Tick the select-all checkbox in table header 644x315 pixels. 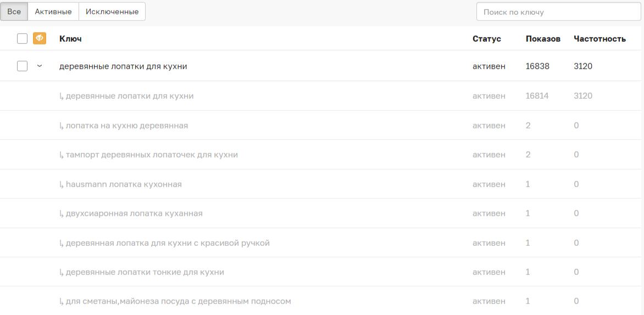22,38
